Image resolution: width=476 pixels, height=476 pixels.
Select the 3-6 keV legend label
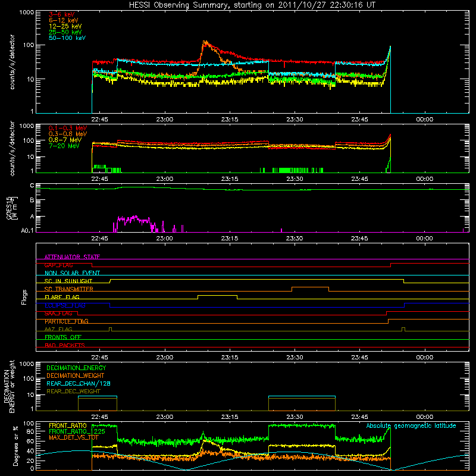coord(62,14)
